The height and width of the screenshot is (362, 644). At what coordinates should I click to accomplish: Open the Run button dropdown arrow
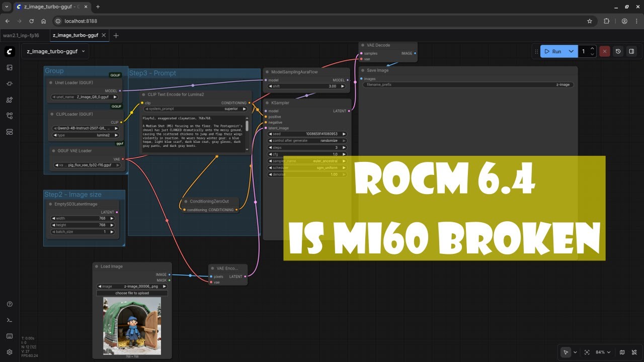pyautogui.click(x=571, y=51)
